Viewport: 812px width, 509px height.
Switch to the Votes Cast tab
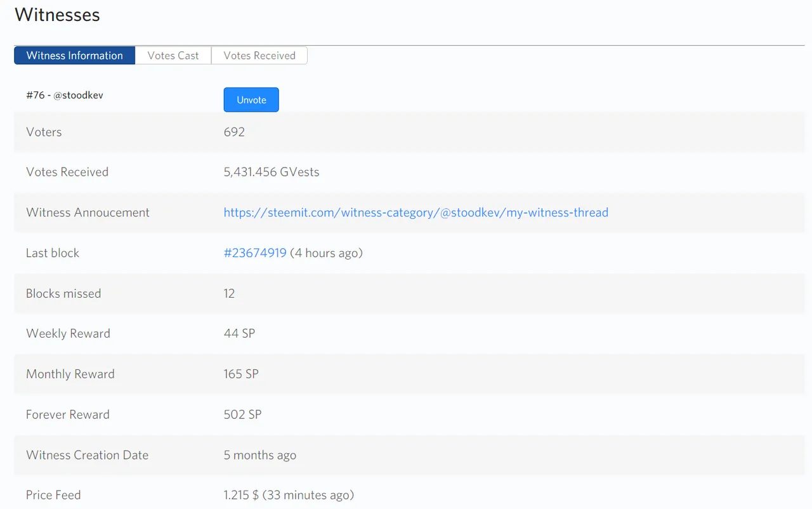(173, 55)
